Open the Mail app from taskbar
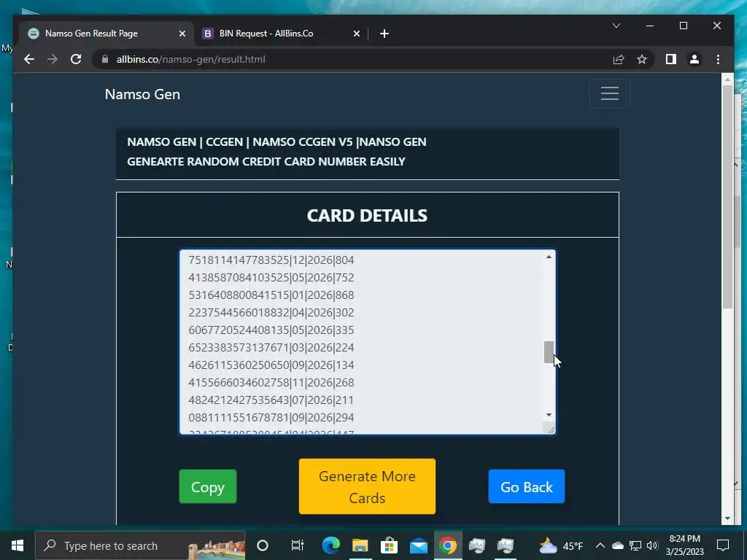747x560 pixels. coord(418,545)
